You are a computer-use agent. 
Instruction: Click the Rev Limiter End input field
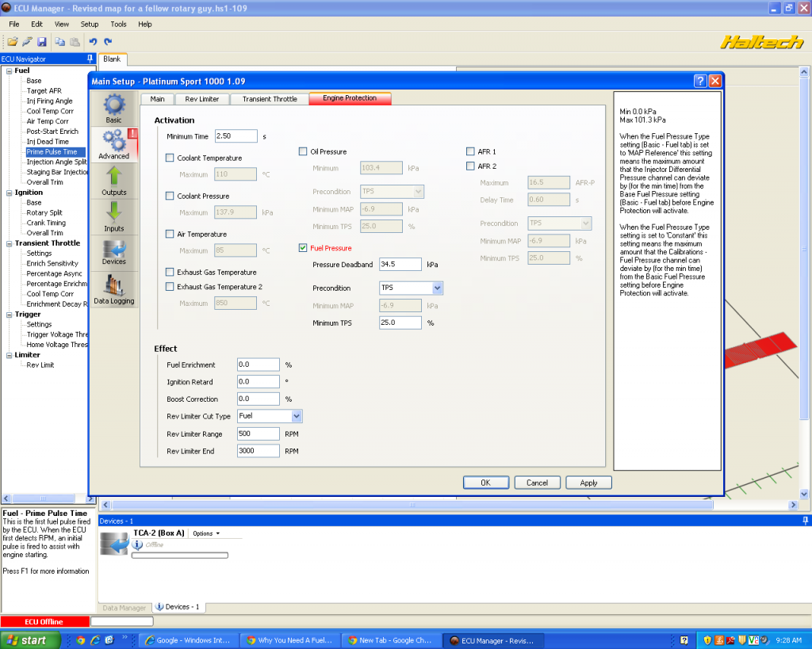click(x=259, y=451)
